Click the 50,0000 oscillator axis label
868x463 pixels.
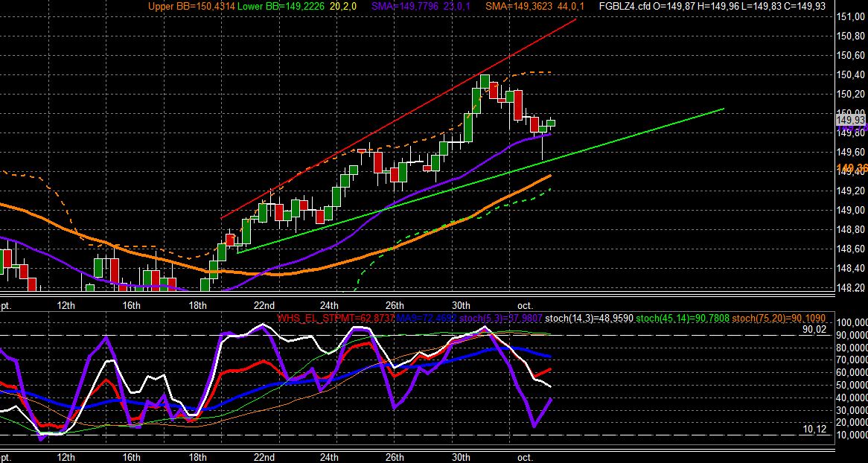tap(852, 385)
